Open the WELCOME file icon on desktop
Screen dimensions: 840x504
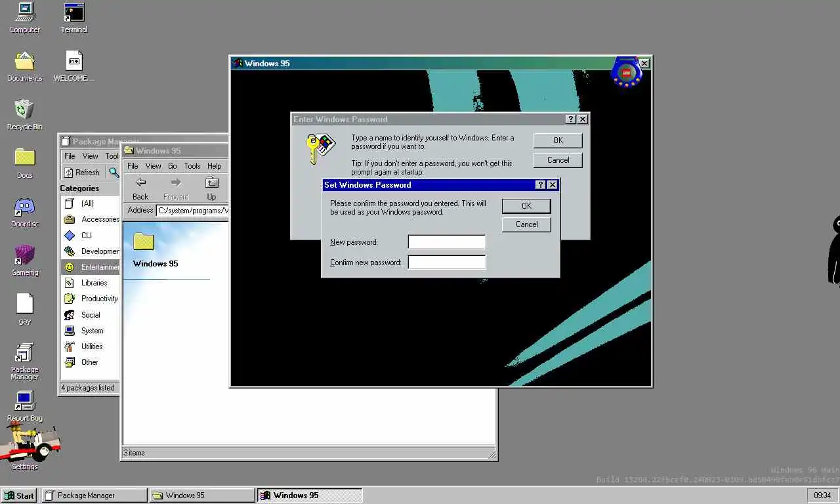click(74, 66)
